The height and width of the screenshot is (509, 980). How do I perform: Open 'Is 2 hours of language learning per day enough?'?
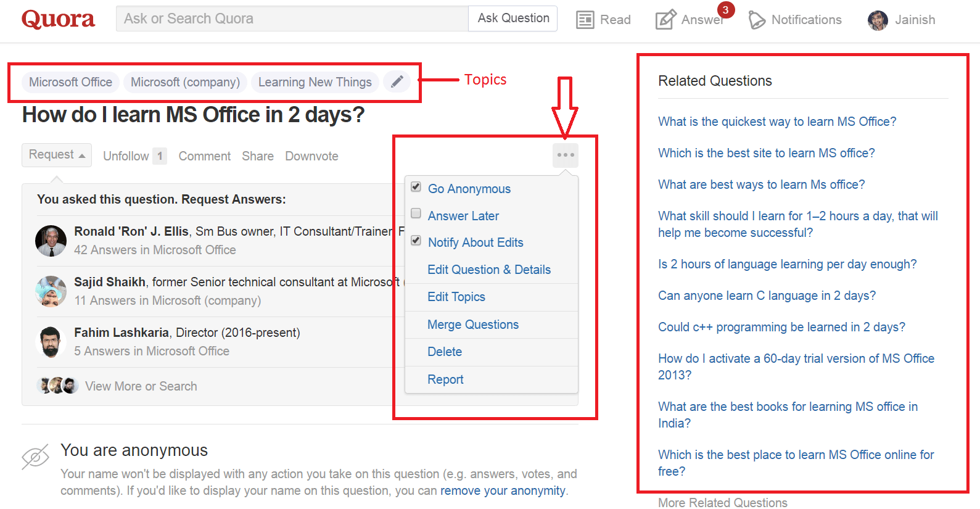(788, 264)
